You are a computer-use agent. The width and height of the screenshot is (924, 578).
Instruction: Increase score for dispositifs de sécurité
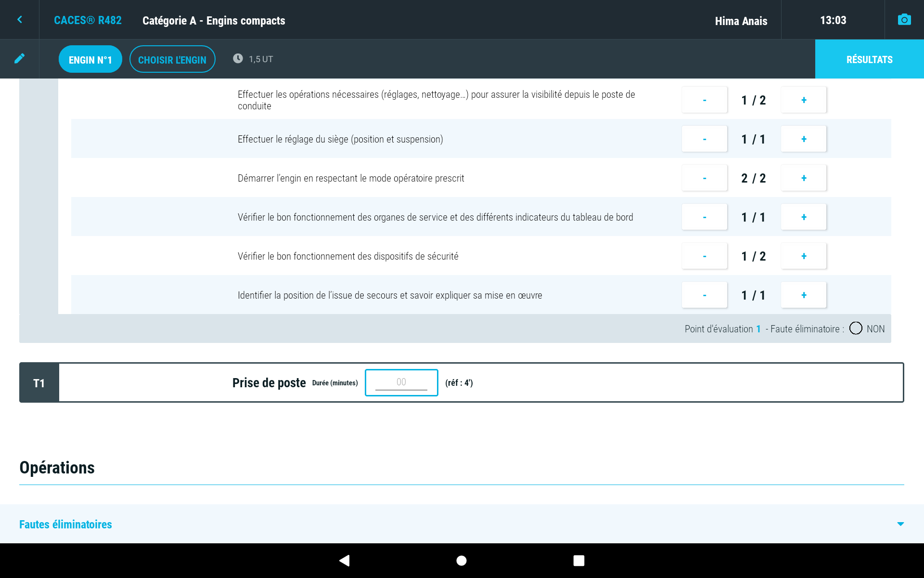(x=804, y=256)
